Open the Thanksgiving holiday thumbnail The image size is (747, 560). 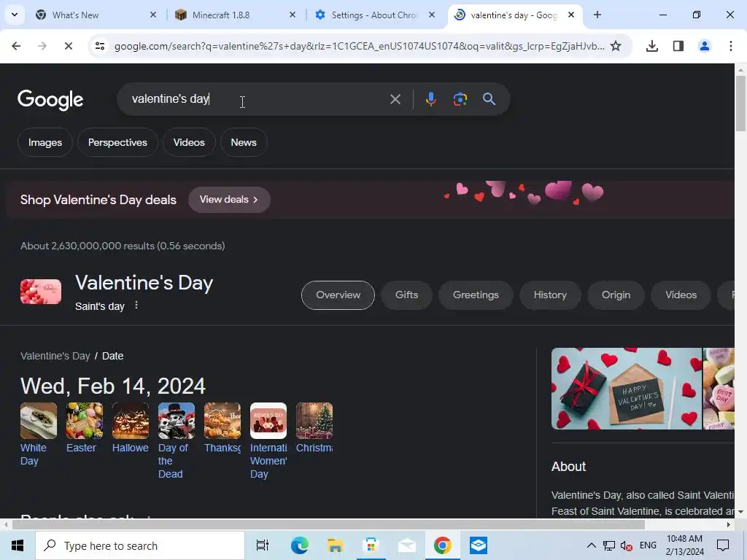click(x=222, y=421)
